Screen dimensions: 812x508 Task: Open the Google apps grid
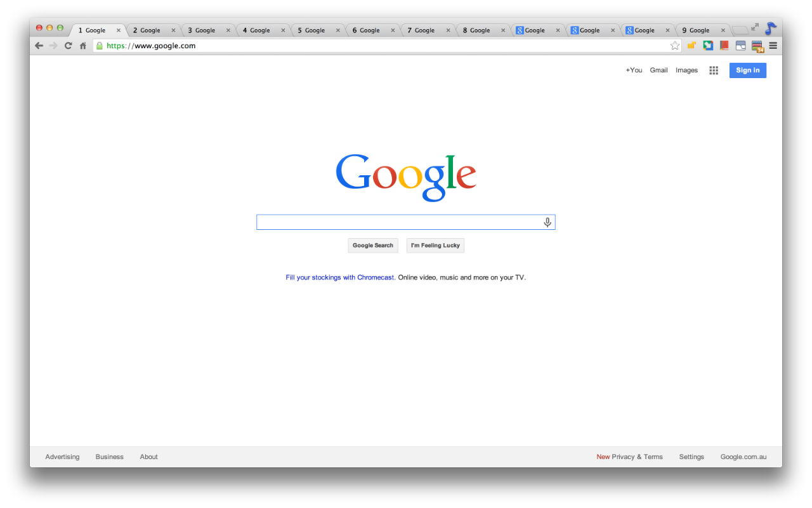tap(714, 70)
